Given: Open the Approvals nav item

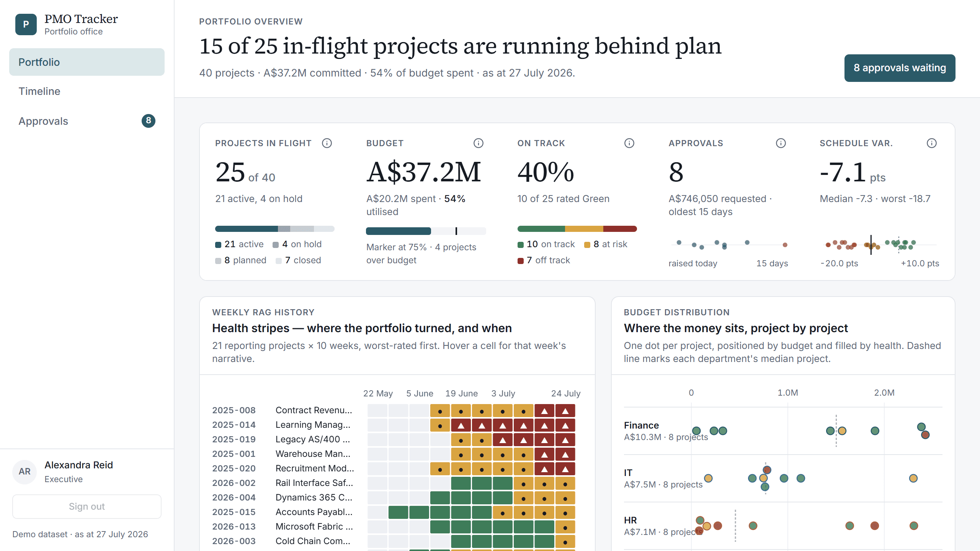Looking at the screenshot, I should (x=87, y=121).
